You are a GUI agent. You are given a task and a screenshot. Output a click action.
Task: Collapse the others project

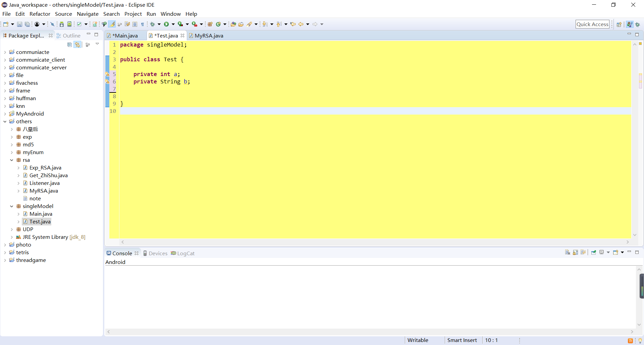tap(5, 122)
